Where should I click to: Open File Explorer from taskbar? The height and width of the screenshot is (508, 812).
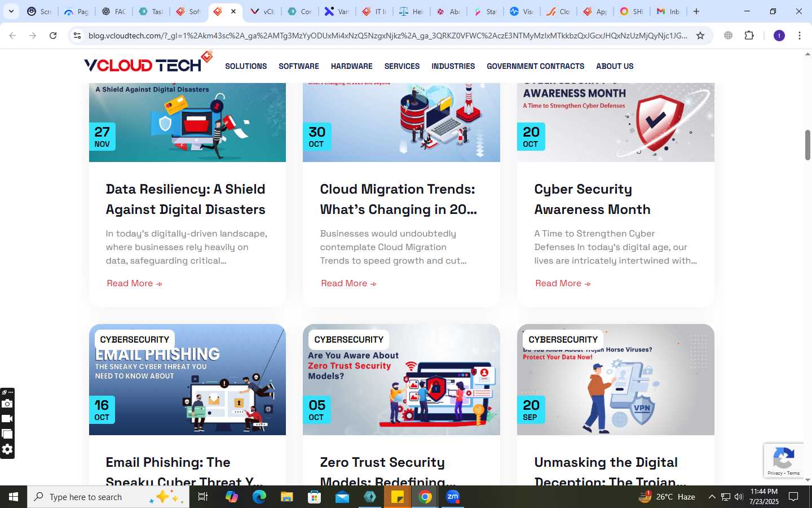[x=286, y=497]
